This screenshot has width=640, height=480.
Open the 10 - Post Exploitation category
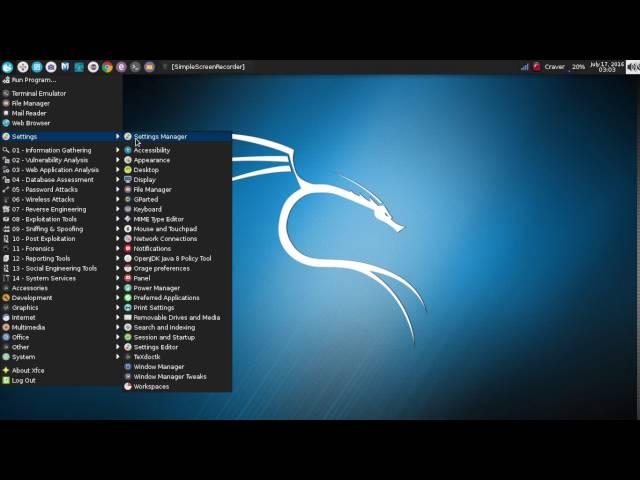(61, 239)
